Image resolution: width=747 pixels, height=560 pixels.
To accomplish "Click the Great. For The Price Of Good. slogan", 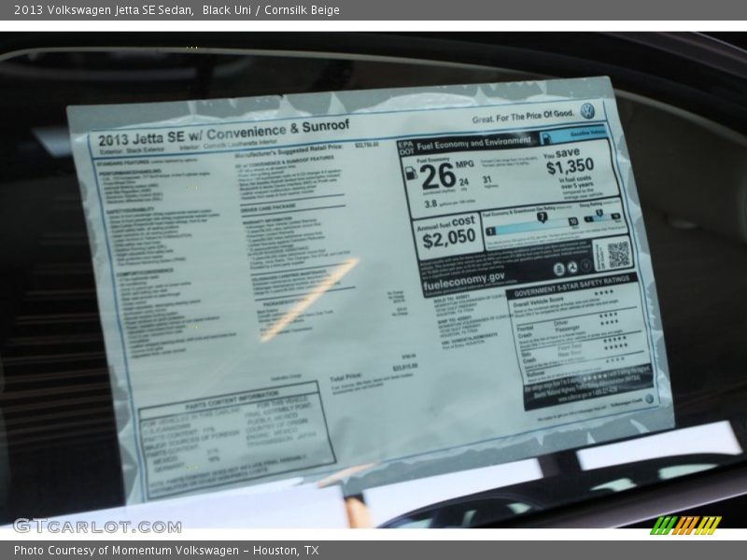I will pyautogui.click(x=523, y=117).
